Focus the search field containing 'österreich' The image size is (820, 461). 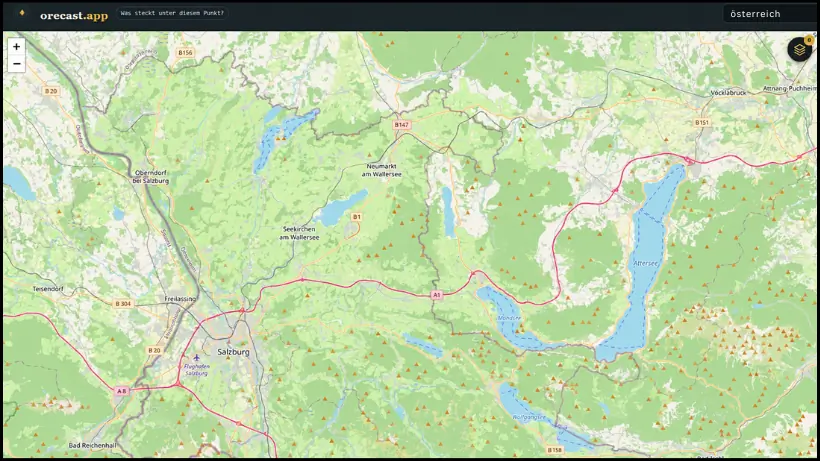coord(771,14)
